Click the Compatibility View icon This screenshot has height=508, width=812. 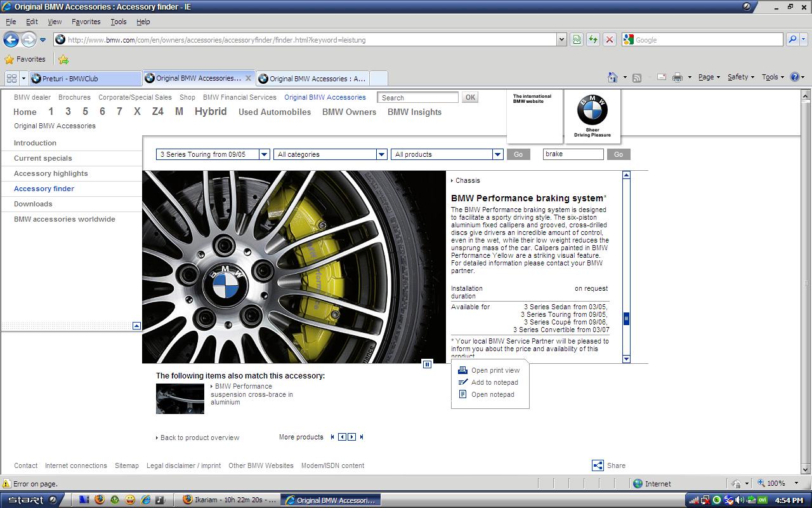tap(576, 39)
